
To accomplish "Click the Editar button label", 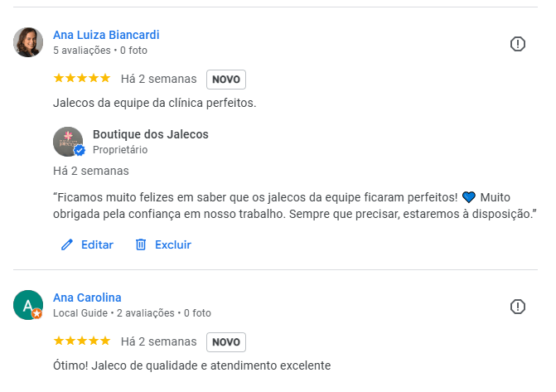I will tap(97, 244).
